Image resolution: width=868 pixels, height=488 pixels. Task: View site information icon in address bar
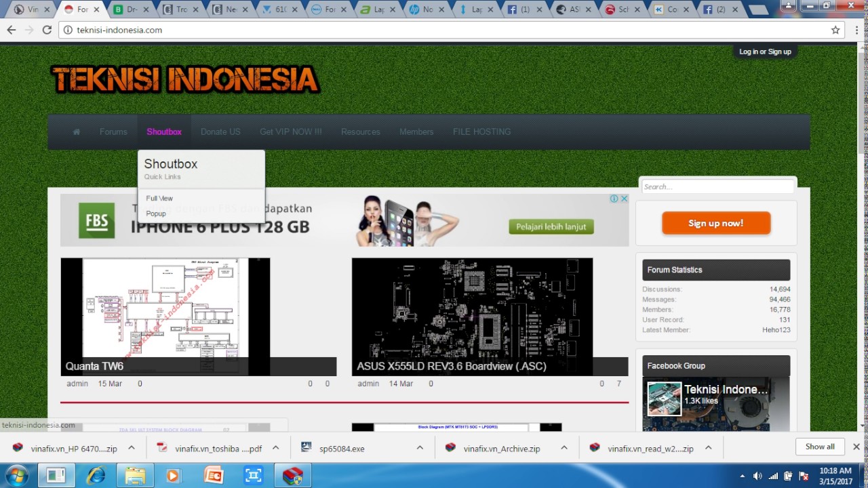68,30
